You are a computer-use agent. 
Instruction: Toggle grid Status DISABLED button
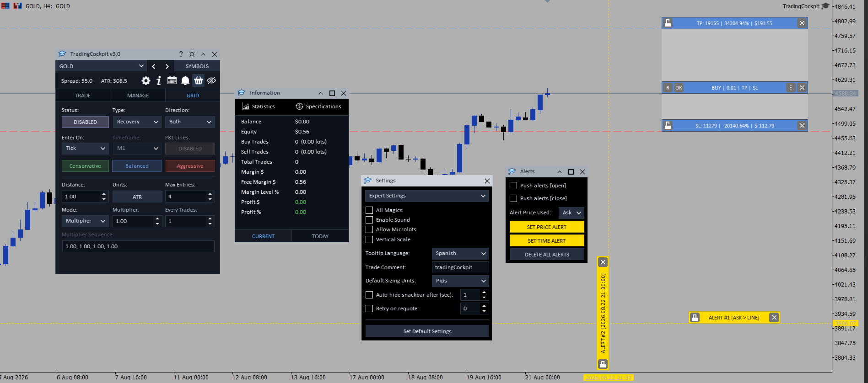pyautogui.click(x=85, y=122)
